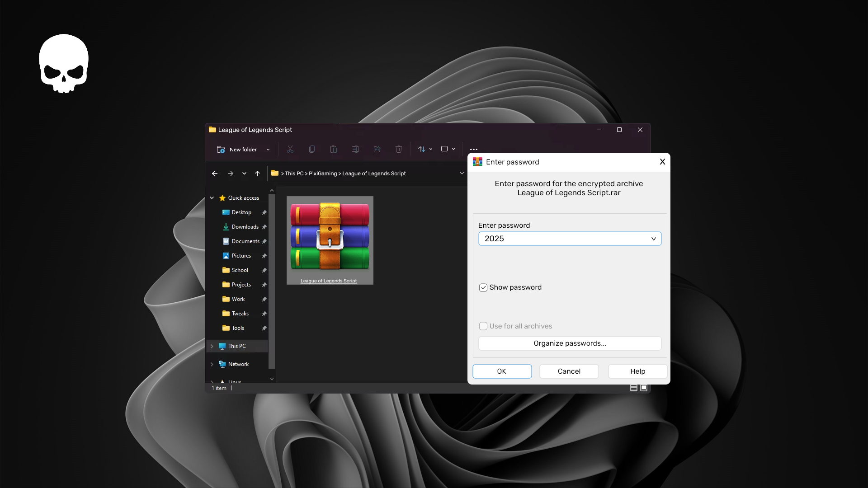The width and height of the screenshot is (868, 488).
Task: Click the sidebar scrollbar down arrow
Action: tap(272, 379)
